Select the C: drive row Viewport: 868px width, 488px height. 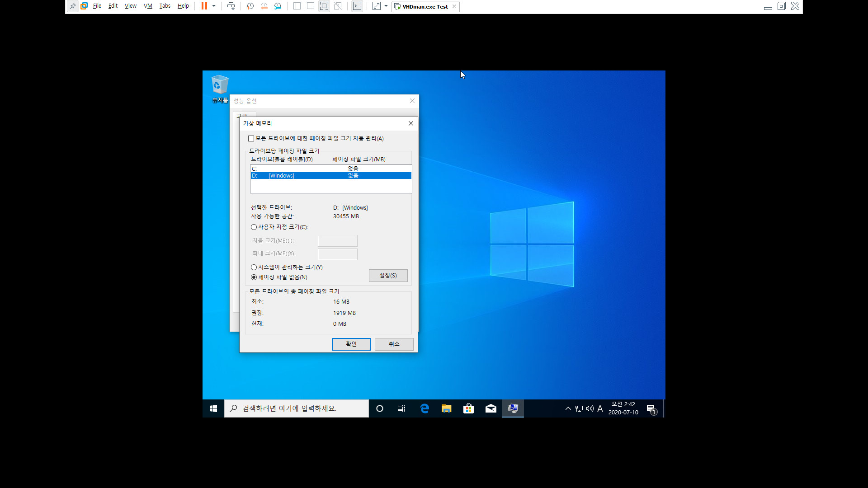[331, 169]
